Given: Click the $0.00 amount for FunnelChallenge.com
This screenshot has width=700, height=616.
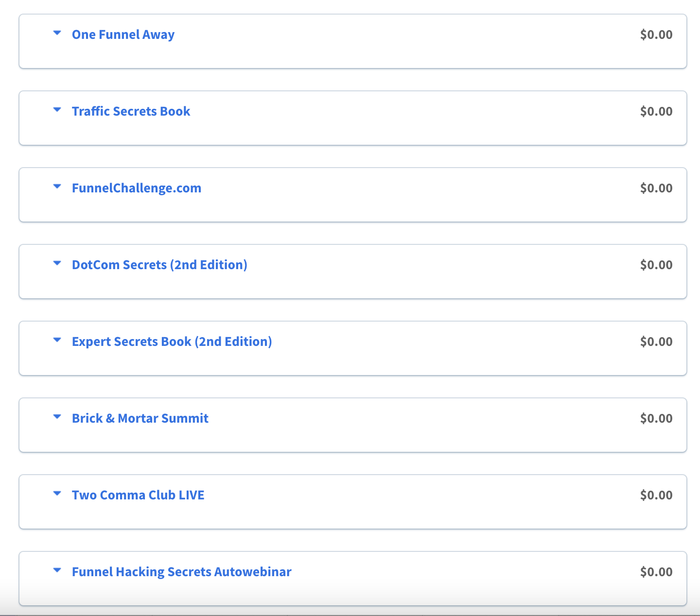Looking at the screenshot, I should click(x=656, y=188).
